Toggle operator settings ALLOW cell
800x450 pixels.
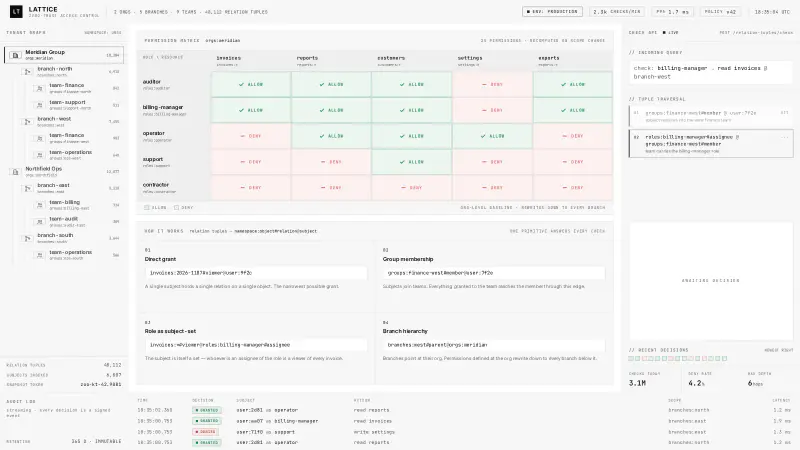click(492, 136)
